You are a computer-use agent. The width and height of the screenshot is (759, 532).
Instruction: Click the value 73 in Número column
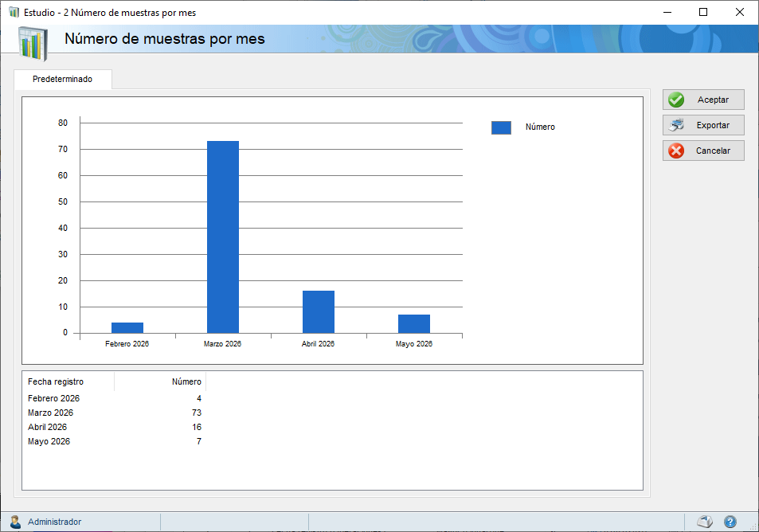197,413
